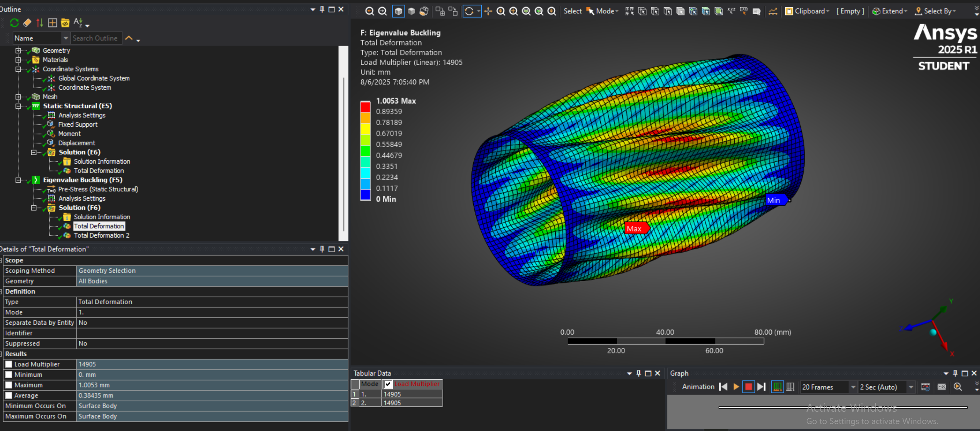The height and width of the screenshot is (431, 980).
Task: Click the red-green arrows icon in Outline
Action: click(x=40, y=23)
